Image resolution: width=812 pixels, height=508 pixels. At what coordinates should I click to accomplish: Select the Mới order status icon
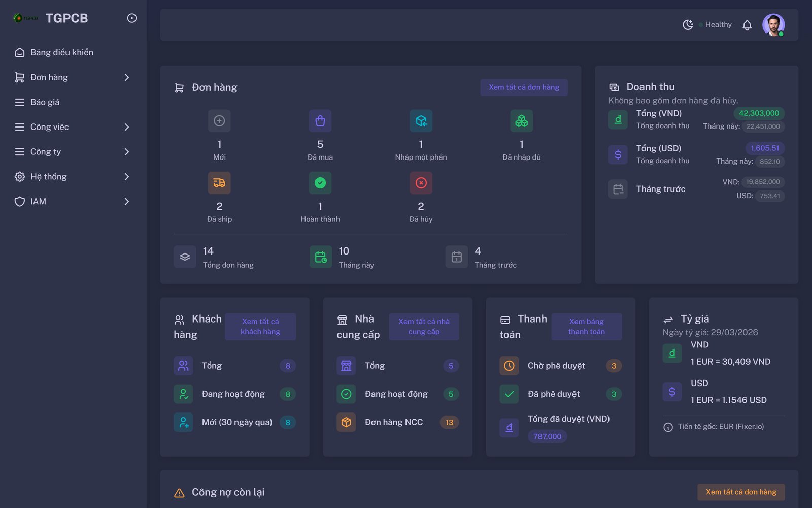coord(219,121)
